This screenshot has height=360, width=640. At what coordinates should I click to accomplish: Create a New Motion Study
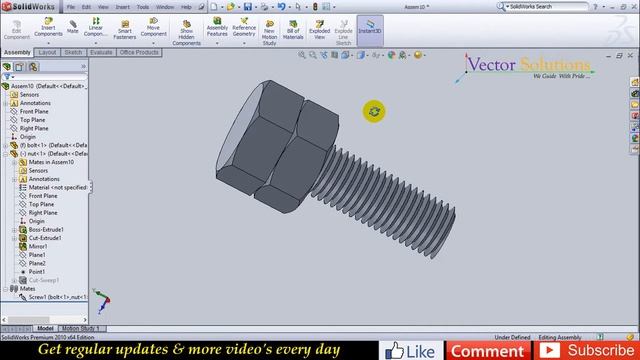point(269,33)
